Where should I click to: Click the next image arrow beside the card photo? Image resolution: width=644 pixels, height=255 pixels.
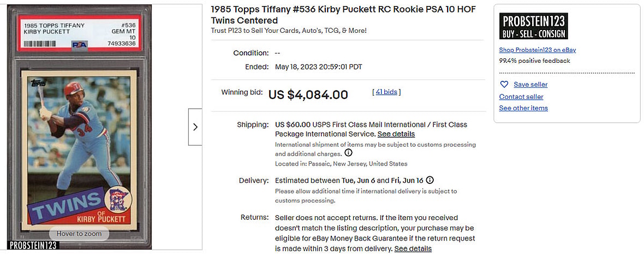pyautogui.click(x=195, y=127)
